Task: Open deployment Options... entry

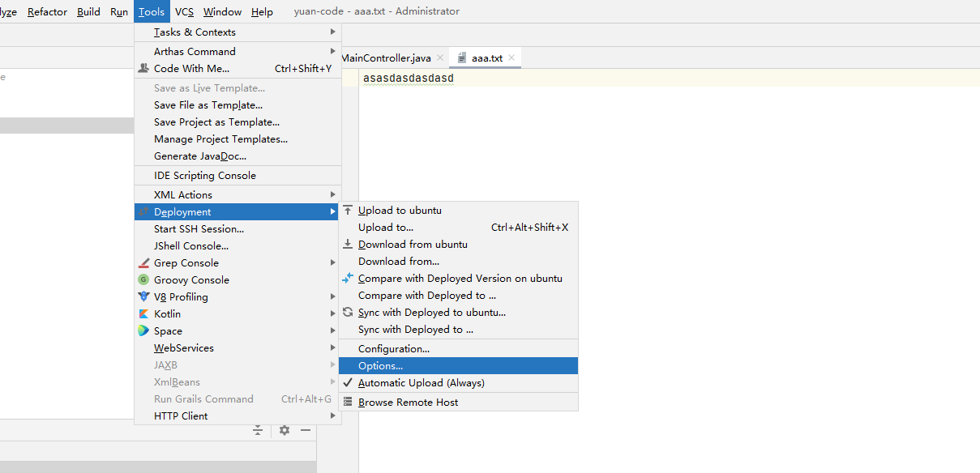Action: pos(458,366)
